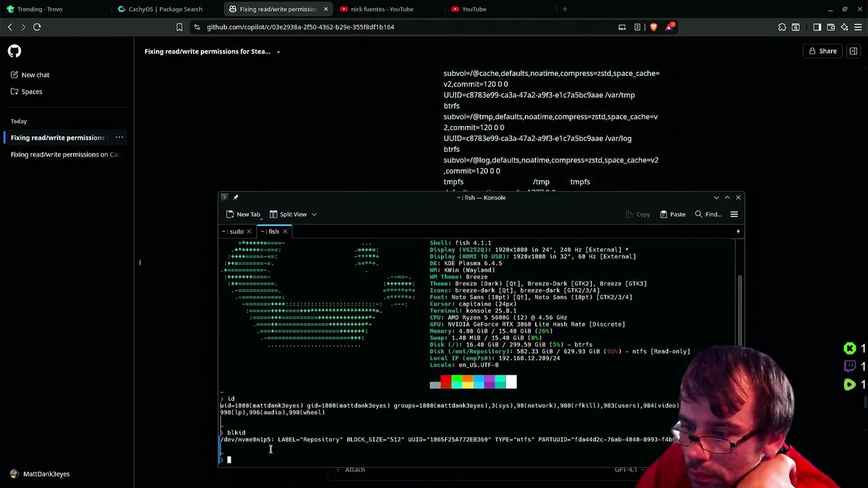The width and height of the screenshot is (868, 488).
Task: Open the Konsole window menu icon
Action: click(224, 198)
